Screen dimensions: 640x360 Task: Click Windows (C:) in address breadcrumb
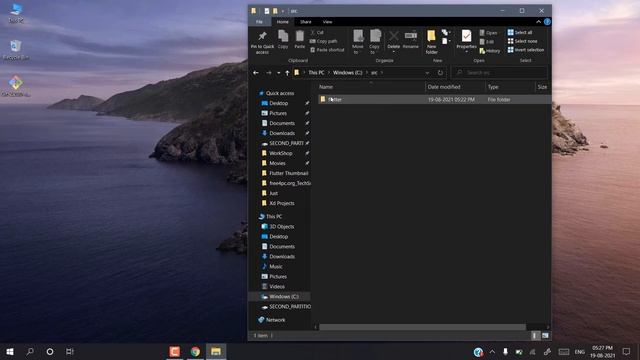[347, 73]
